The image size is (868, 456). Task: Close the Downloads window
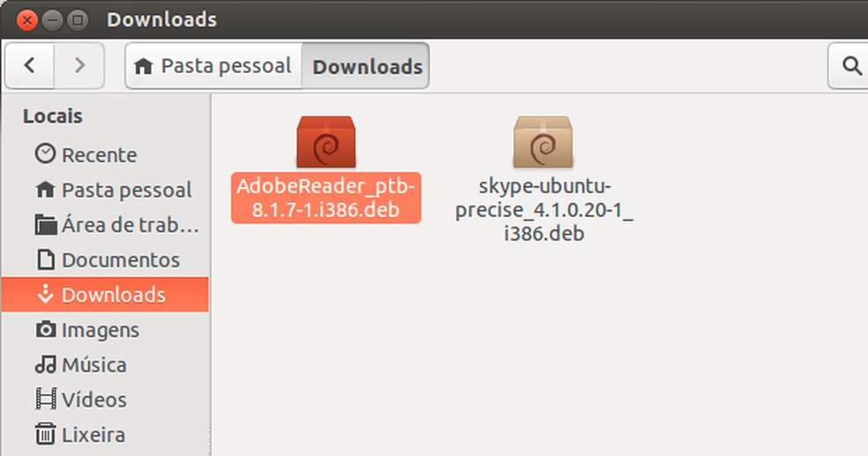pyautogui.click(x=26, y=19)
